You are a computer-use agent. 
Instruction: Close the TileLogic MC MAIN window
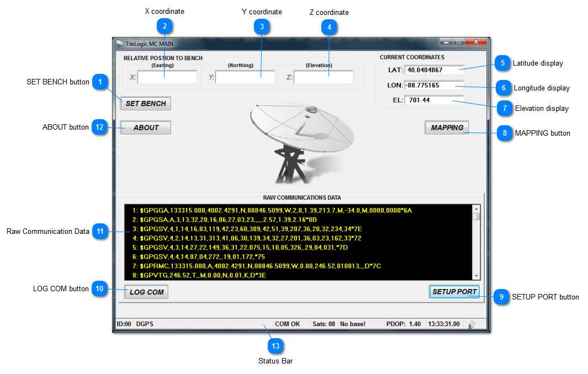[476, 42]
